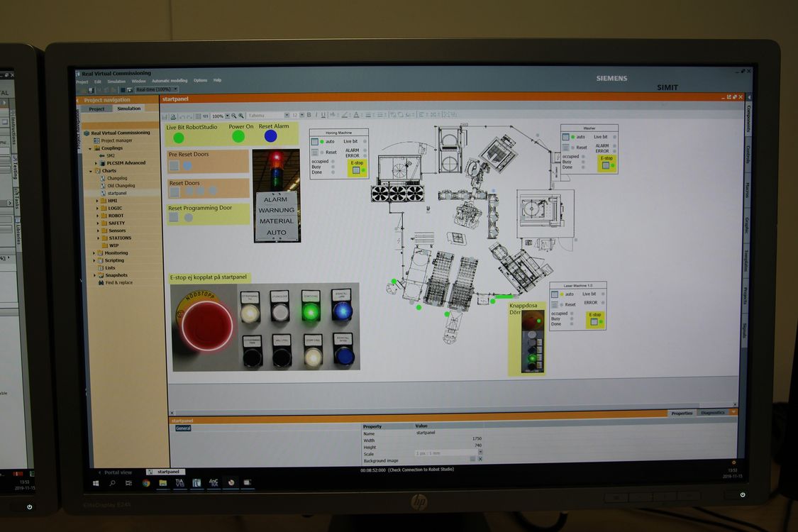Toggle Honing Machine auto switch
Screen dimensions: 798x532
click(314, 142)
